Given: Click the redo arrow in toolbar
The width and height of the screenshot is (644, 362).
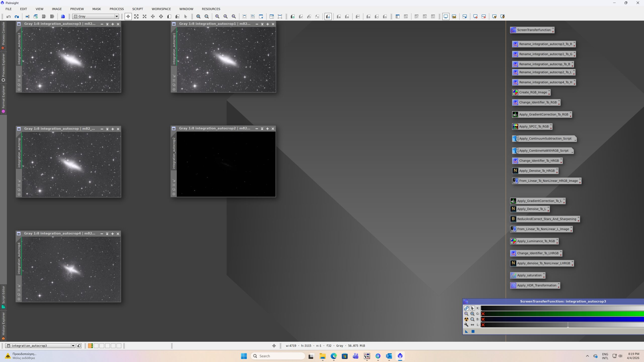Looking at the screenshot, I should click(x=17, y=17).
